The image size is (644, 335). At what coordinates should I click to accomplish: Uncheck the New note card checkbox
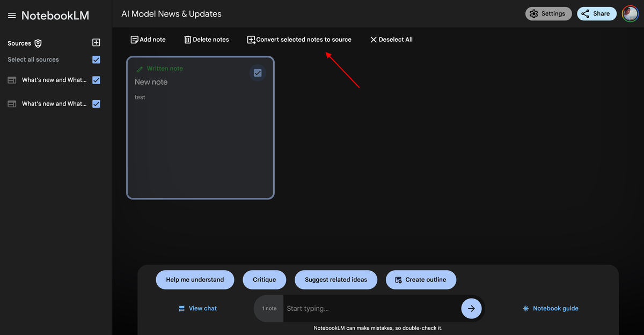coord(258,72)
